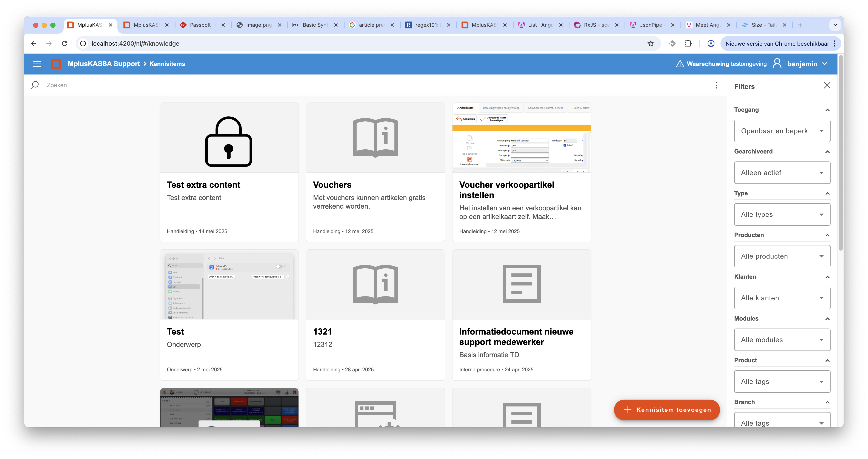Collapse the Gearchiveerd filter section
868x459 pixels.
click(x=827, y=152)
